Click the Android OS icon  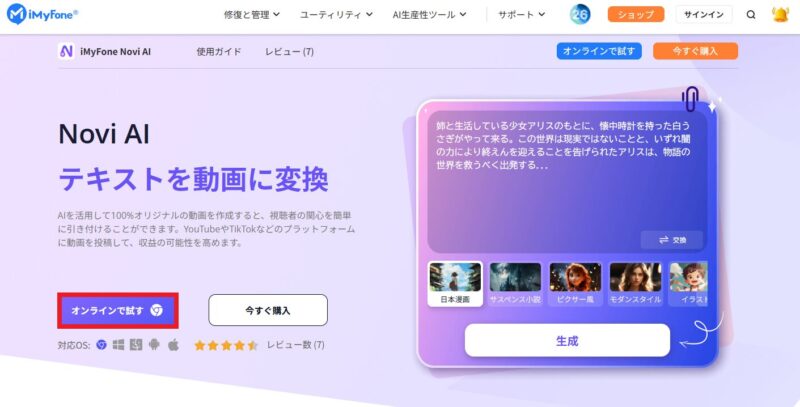coord(154,345)
